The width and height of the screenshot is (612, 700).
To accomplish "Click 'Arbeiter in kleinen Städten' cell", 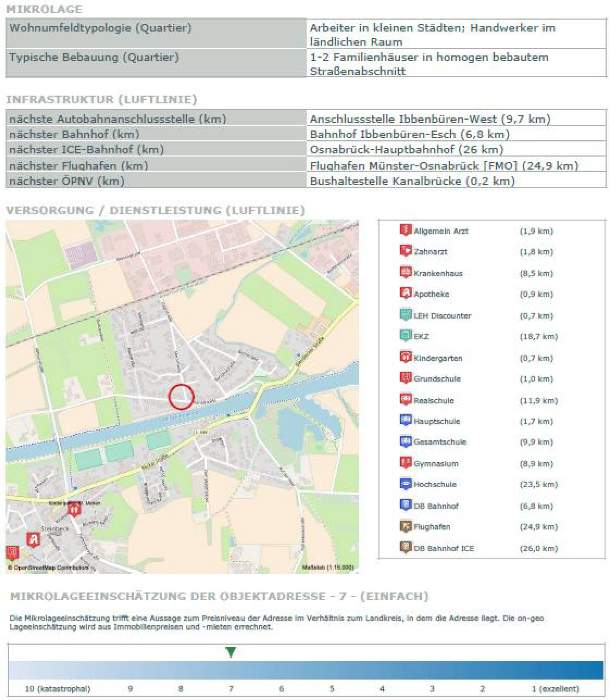I will click(x=456, y=34).
